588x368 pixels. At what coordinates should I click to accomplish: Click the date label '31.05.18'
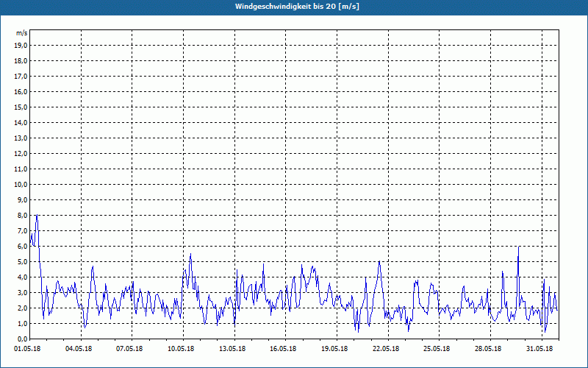pyautogui.click(x=539, y=349)
